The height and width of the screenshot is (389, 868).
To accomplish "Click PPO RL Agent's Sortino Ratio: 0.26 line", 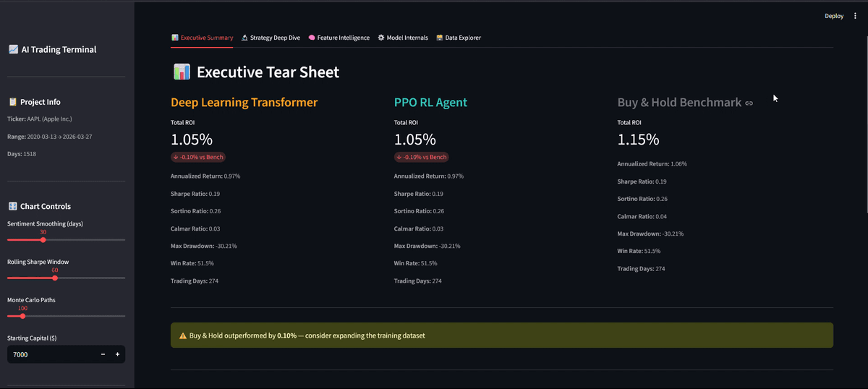I will pos(420,211).
